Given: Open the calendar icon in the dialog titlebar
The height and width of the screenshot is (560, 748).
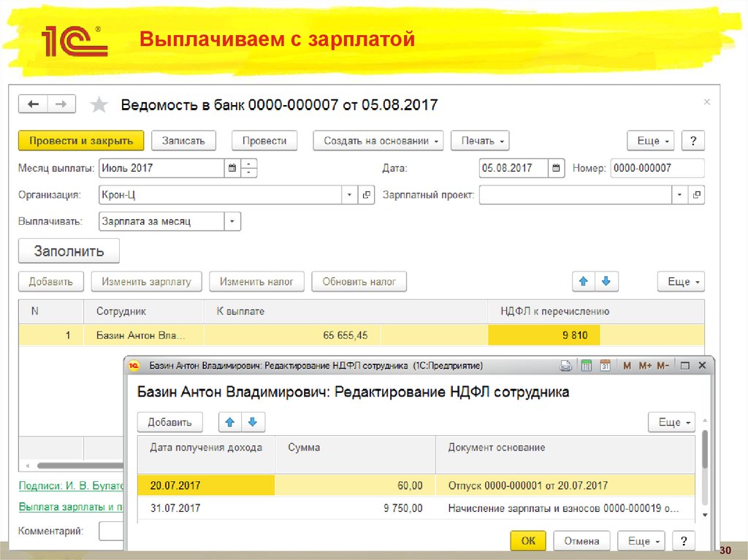Looking at the screenshot, I should coord(606,365).
